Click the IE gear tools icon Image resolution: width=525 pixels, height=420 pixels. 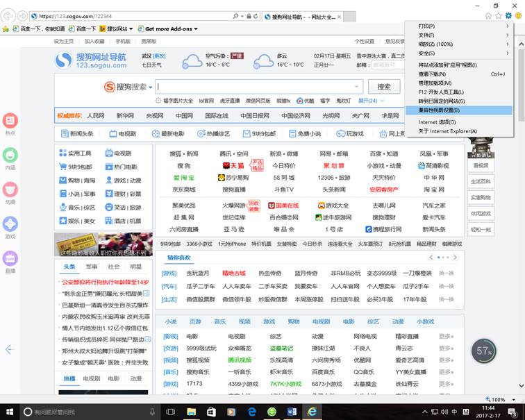(508, 15)
